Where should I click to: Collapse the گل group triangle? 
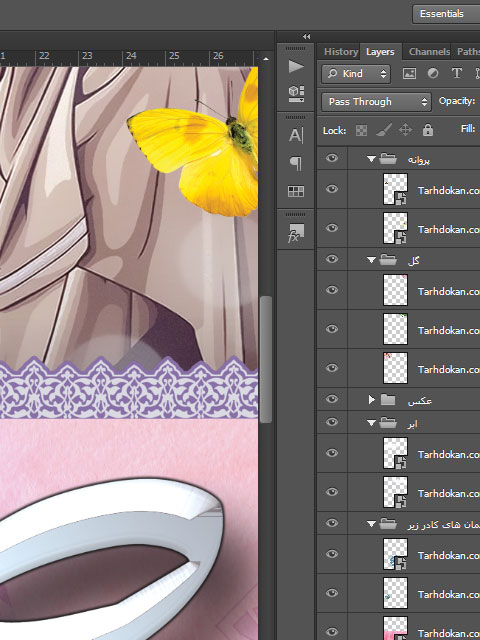371,260
